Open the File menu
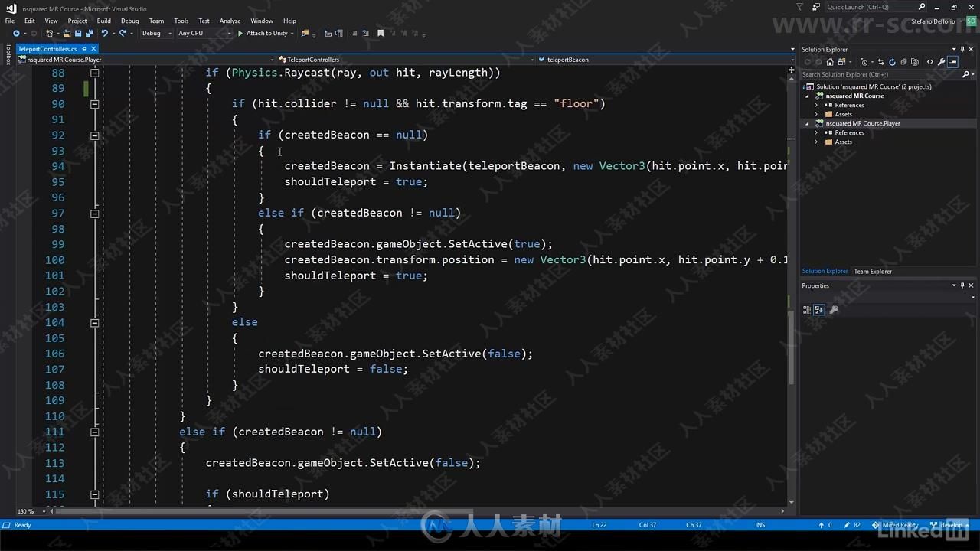980x551 pixels. (x=10, y=21)
